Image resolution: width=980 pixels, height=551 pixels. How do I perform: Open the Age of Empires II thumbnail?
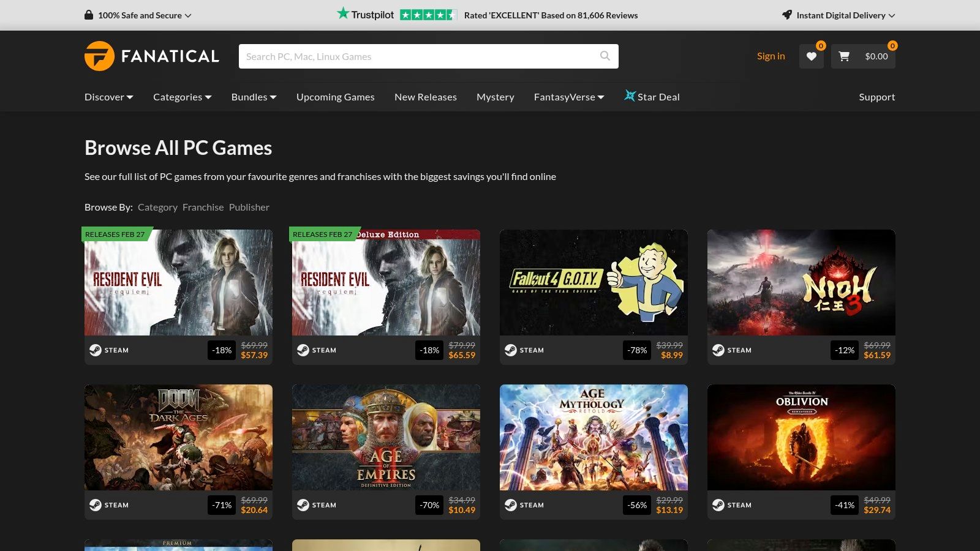pos(386,437)
